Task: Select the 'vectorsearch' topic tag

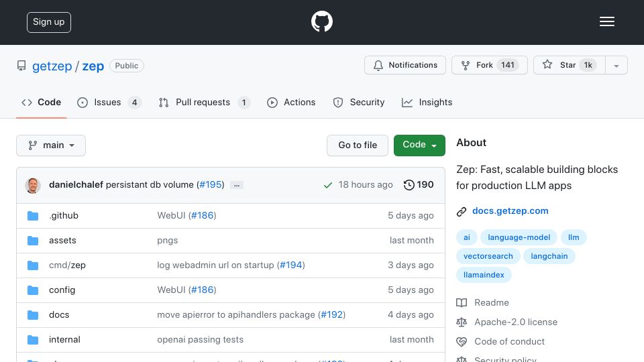Action: coord(488,257)
